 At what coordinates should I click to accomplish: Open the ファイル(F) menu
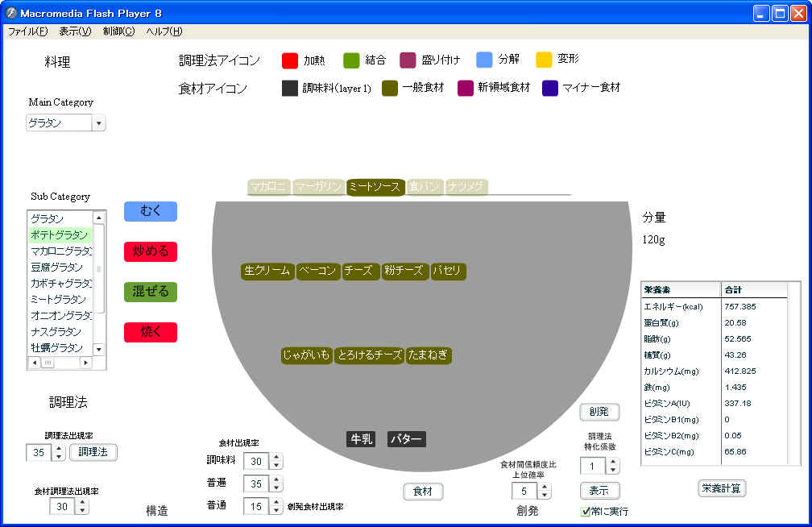click(27, 31)
